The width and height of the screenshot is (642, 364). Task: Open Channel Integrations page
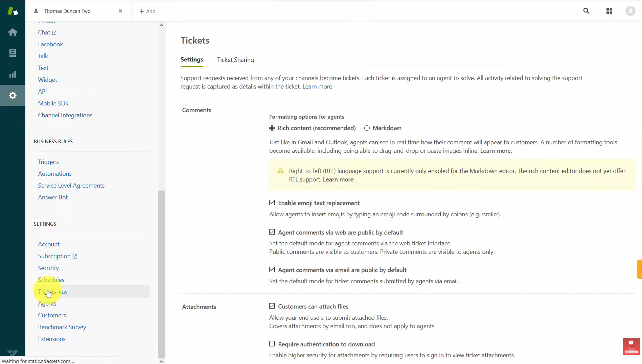[x=65, y=115]
